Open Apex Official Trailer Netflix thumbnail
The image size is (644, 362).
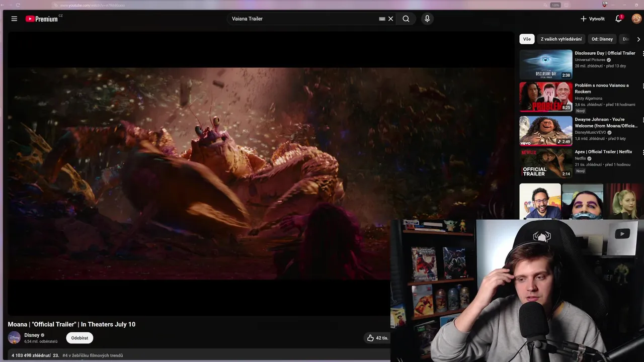(546, 163)
